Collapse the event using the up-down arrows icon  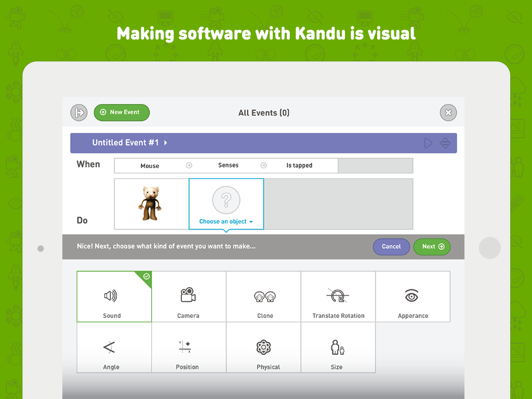(445, 143)
